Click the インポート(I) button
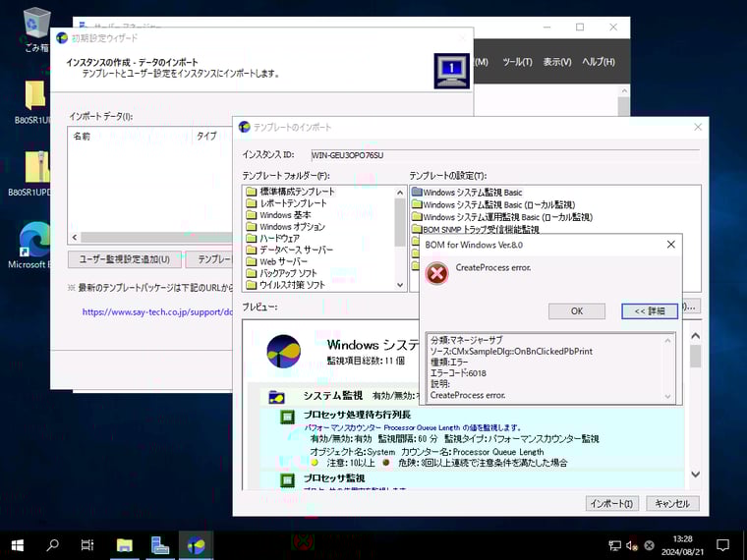The height and width of the screenshot is (560, 747). point(611,503)
